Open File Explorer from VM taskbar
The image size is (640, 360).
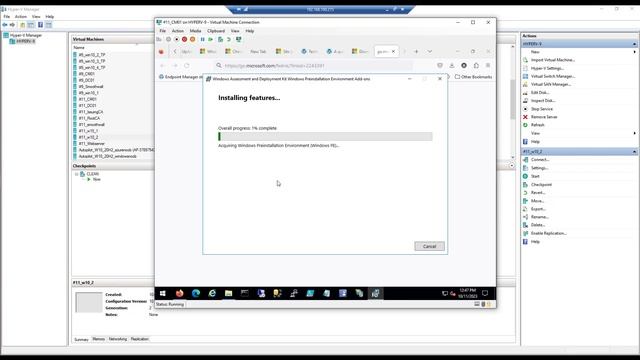click(x=229, y=293)
